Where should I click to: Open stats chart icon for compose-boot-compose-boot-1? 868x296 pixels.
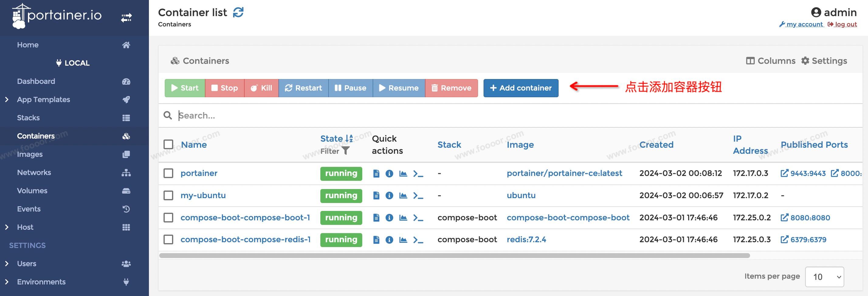pos(403,218)
